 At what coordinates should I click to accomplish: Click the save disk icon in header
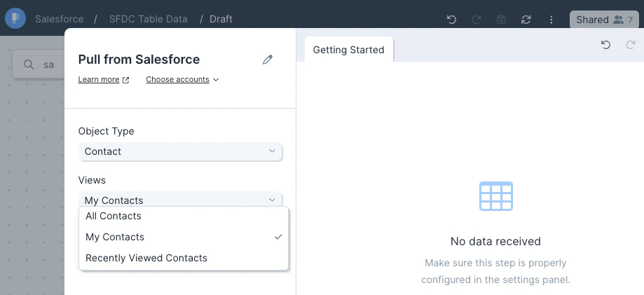click(x=502, y=20)
